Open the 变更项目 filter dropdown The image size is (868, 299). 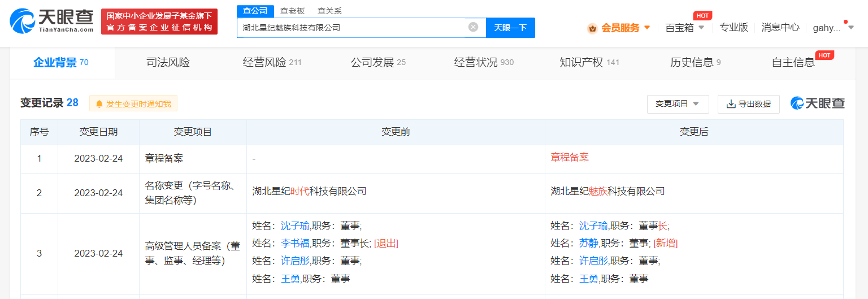(x=678, y=104)
